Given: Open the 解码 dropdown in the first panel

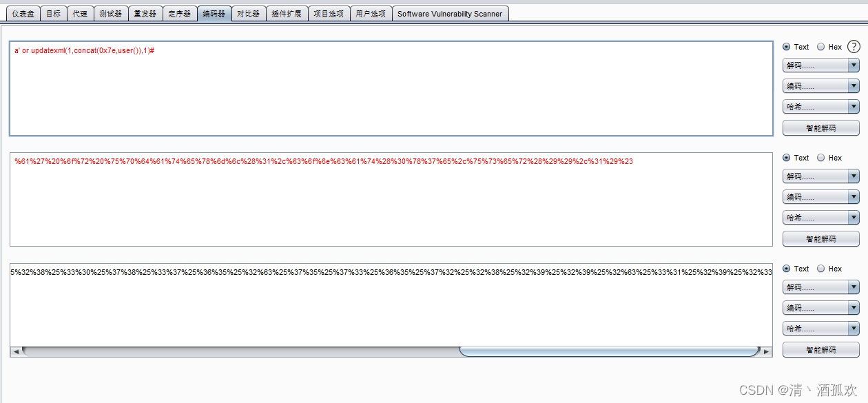Looking at the screenshot, I should coord(820,65).
